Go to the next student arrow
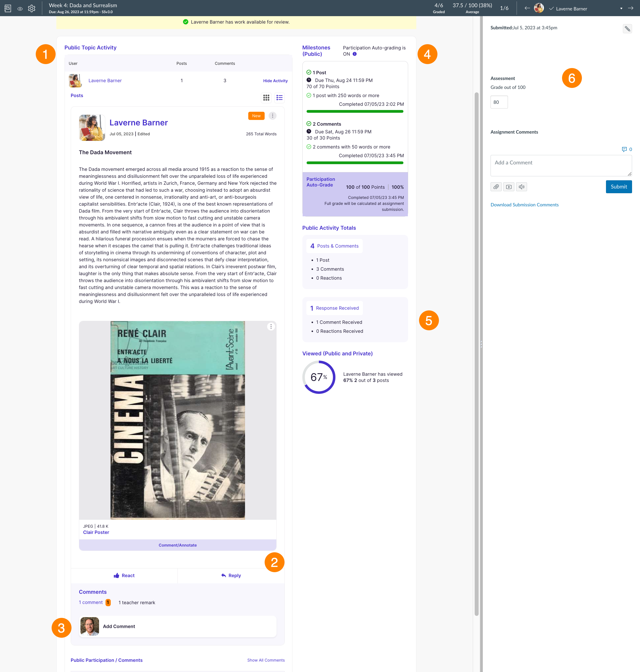 coord(631,8)
